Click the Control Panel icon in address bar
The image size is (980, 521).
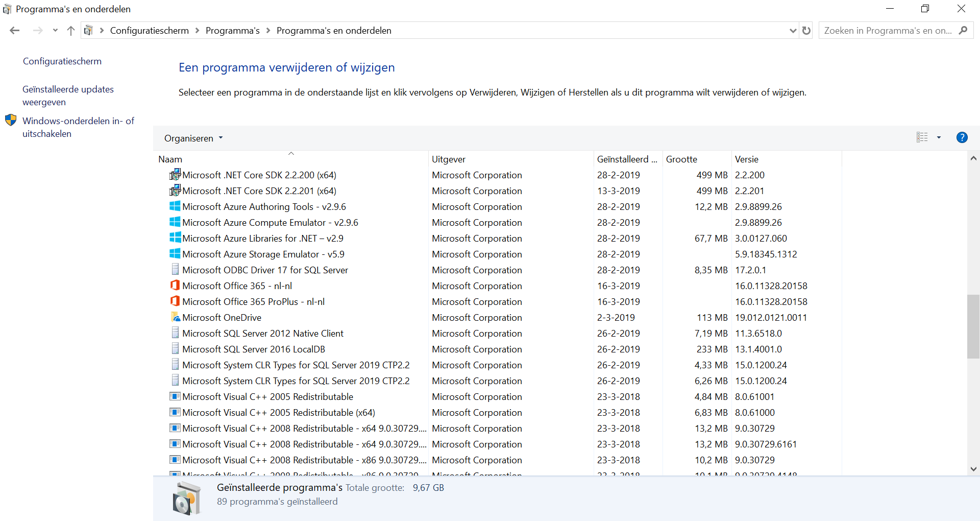coord(88,31)
